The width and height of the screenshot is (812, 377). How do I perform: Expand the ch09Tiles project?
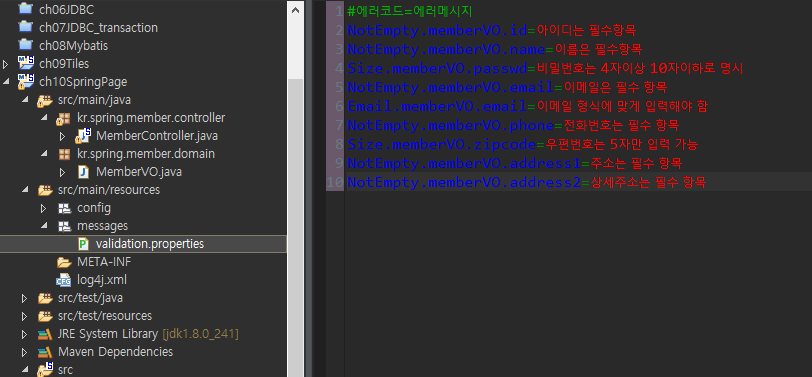click(x=5, y=64)
